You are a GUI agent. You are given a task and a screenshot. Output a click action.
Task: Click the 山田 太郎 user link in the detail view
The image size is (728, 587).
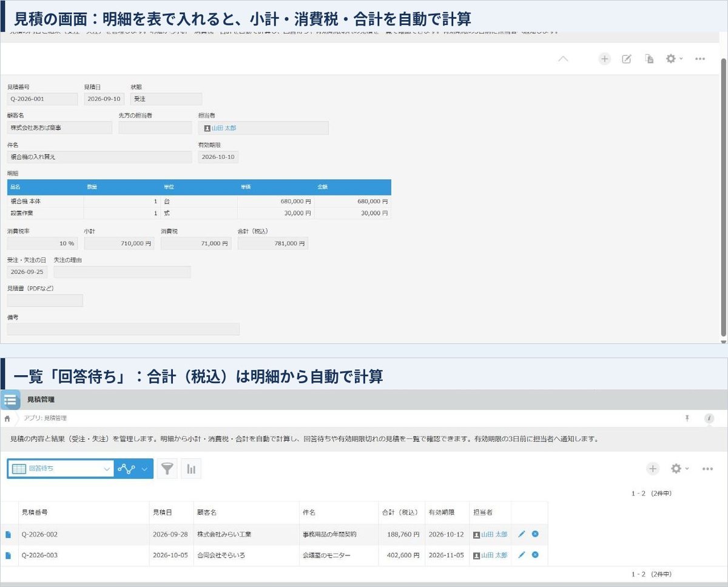tap(223, 128)
